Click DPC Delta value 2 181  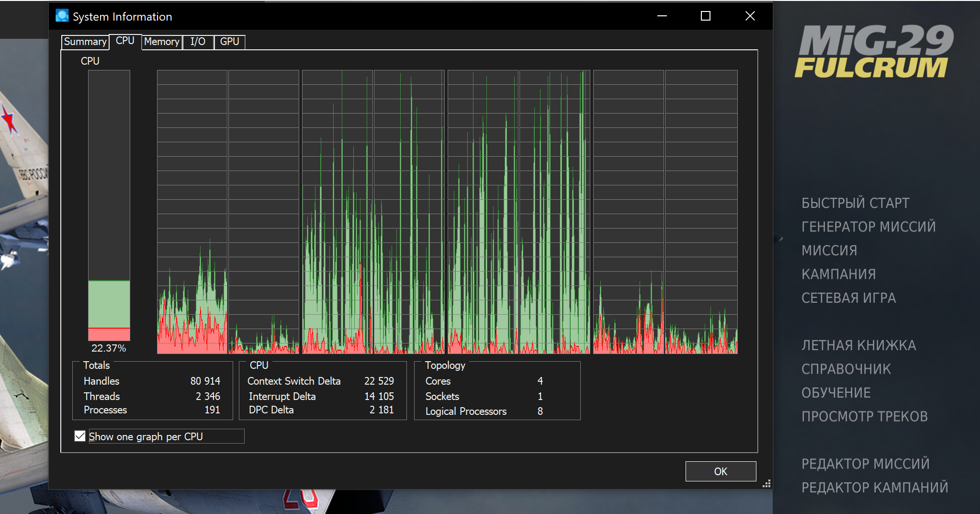pyautogui.click(x=382, y=410)
